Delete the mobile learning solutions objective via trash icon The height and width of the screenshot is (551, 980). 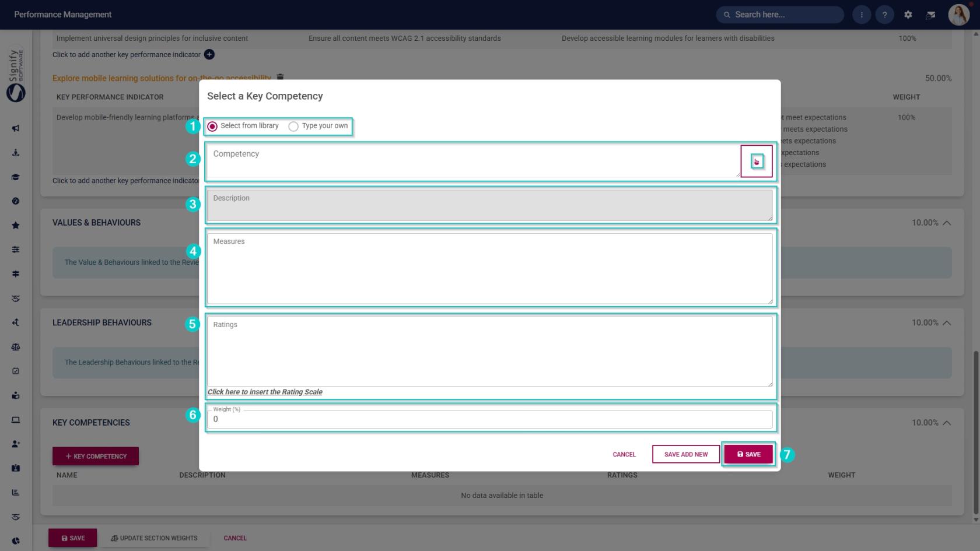point(280,77)
